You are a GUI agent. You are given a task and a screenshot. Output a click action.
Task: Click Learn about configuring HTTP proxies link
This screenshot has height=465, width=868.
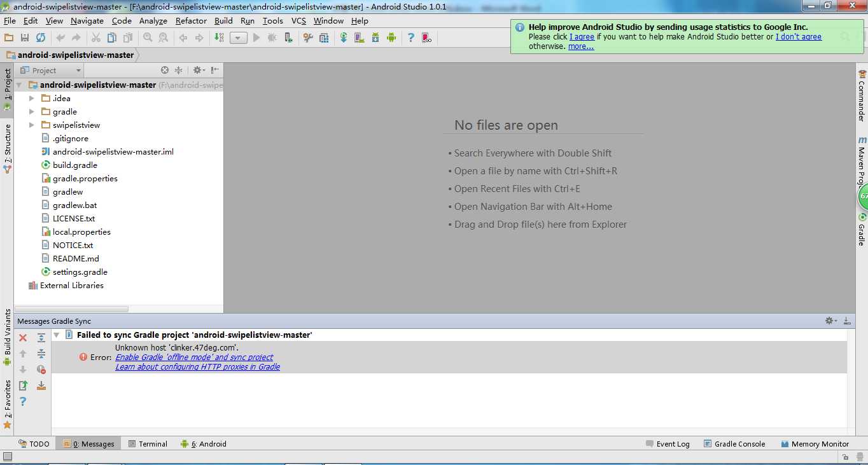[x=197, y=367]
